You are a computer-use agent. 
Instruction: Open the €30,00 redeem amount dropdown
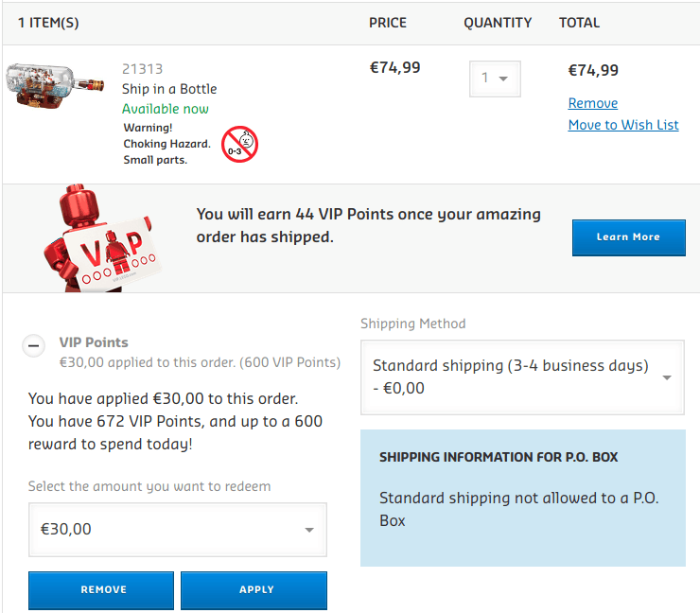(x=177, y=530)
